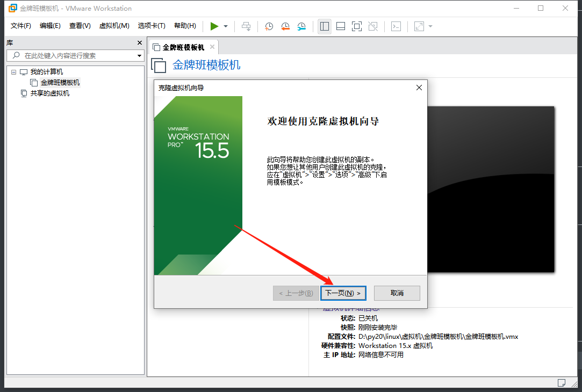582x392 pixels.
Task: Take a snapshot using the clock-plus icon
Action: click(269, 26)
